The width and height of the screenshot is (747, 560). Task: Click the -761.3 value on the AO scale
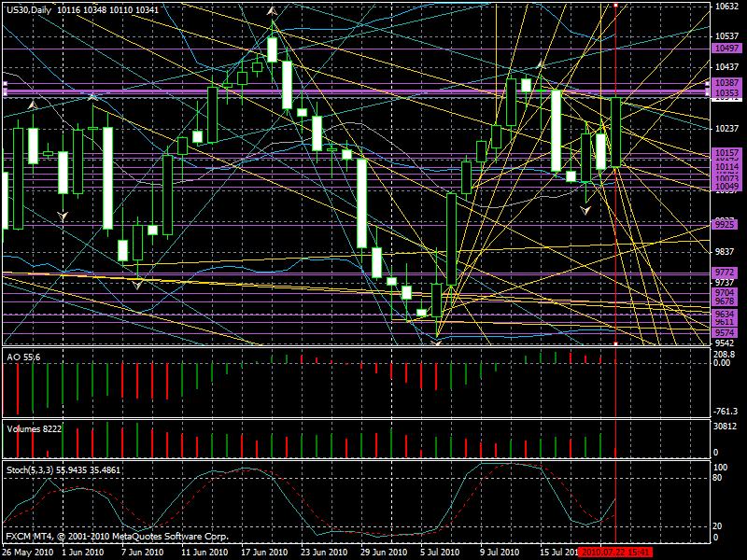tap(726, 412)
